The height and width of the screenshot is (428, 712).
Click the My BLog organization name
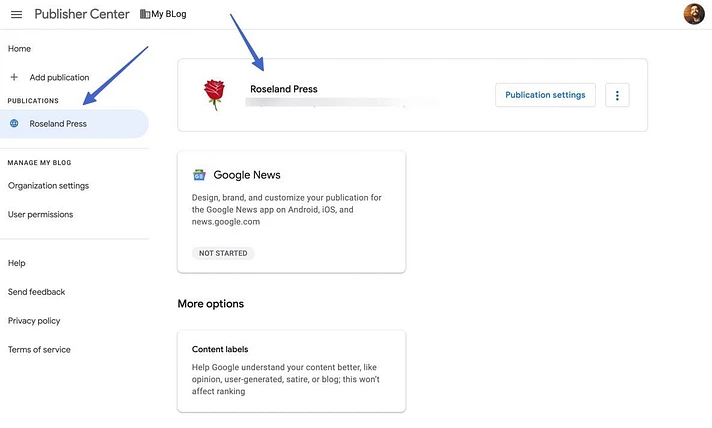coord(169,14)
